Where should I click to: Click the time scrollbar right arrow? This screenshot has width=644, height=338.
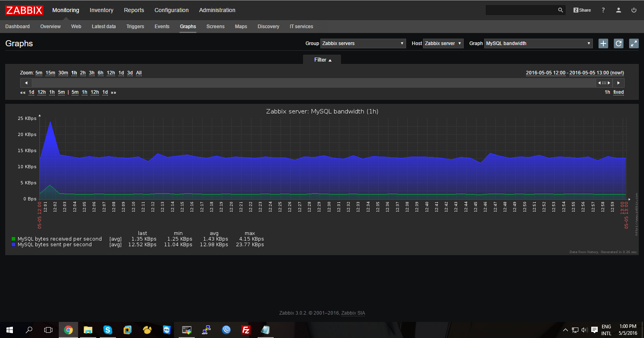619,83
